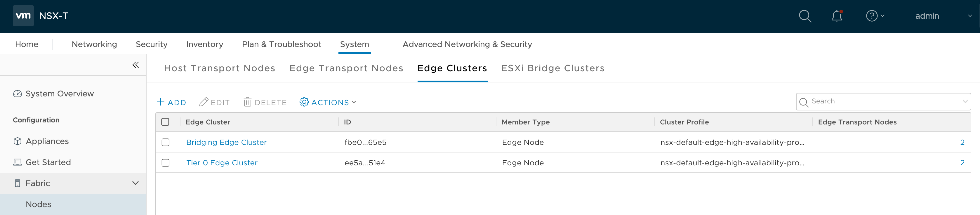The height and width of the screenshot is (215, 980).
Task: Select the Tier 0 Edge Cluster checkbox
Action: pos(166,163)
